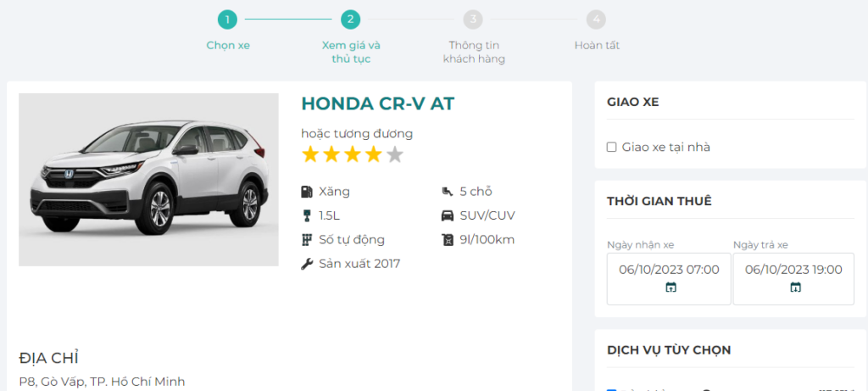
Task: Click the car icon beside SUV/CUV
Action: [x=448, y=215]
